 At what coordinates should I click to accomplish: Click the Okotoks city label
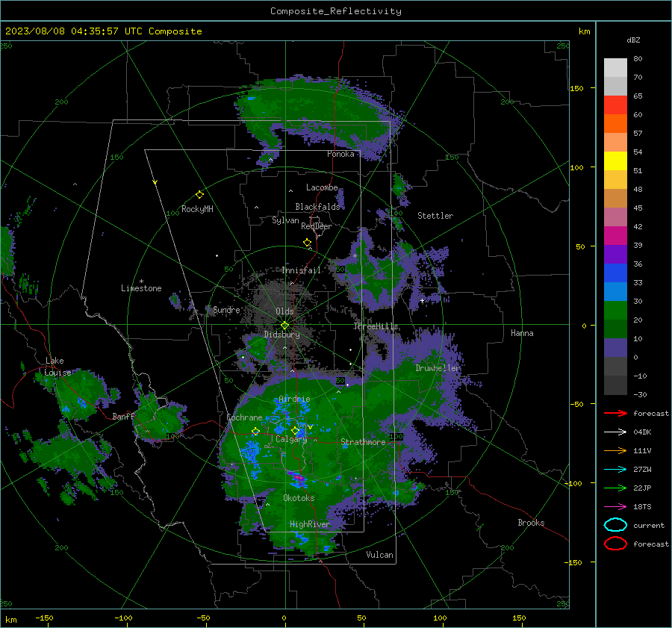[x=299, y=498]
